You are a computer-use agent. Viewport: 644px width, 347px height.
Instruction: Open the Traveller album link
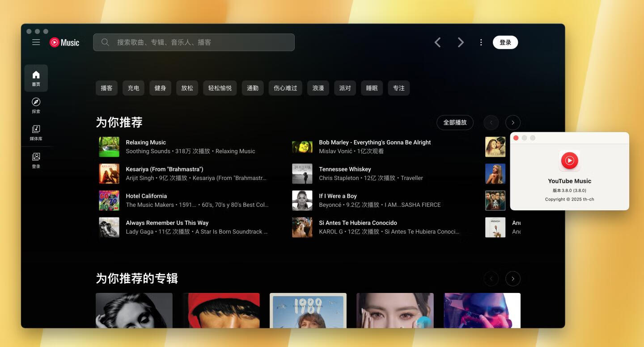coord(412,178)
